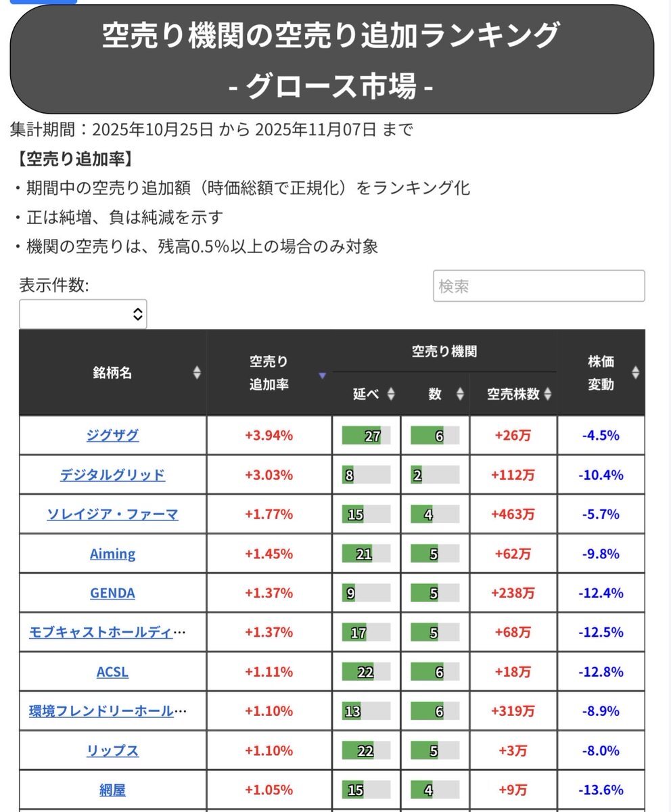671x812 pixels.
Task: Sort by 数 column arrows
Action: 460,394
